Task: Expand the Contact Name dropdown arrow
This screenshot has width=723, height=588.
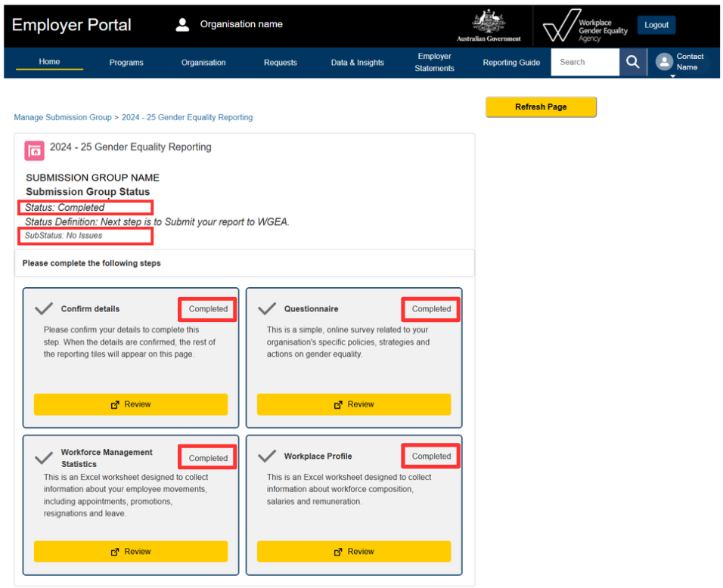Action: tap(672, 76)
